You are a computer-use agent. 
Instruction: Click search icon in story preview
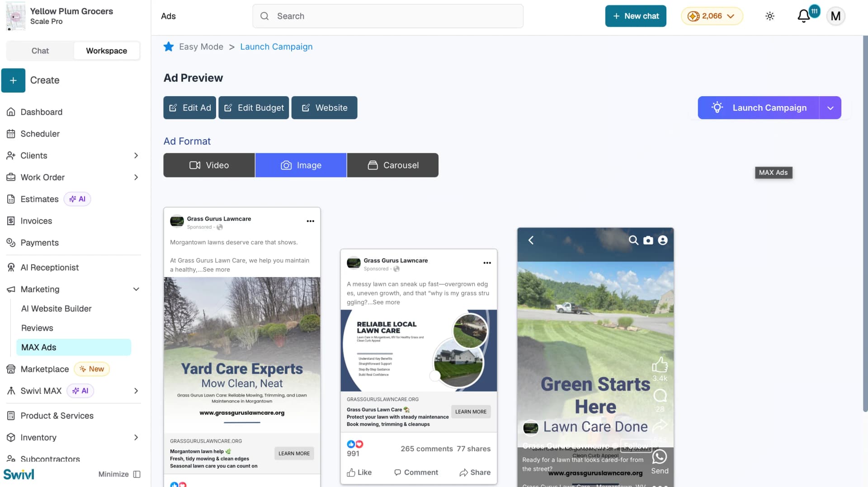634,240
